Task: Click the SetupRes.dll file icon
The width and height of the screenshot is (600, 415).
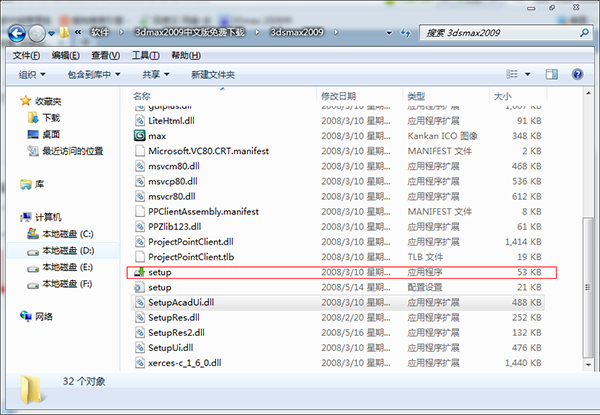Action: point(140,317)
